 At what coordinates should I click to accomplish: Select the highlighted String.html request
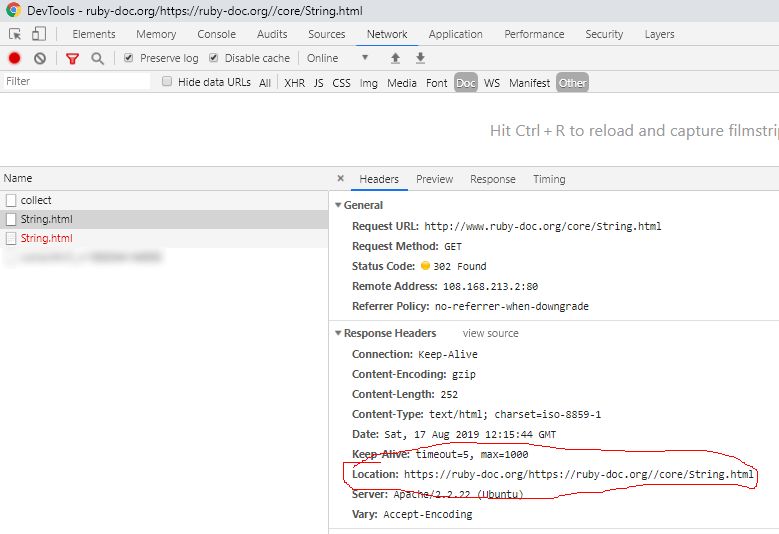point(164,219)
